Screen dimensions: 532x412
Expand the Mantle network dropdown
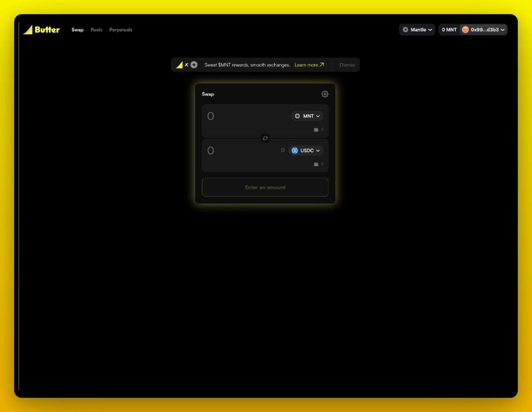[417, 30]
